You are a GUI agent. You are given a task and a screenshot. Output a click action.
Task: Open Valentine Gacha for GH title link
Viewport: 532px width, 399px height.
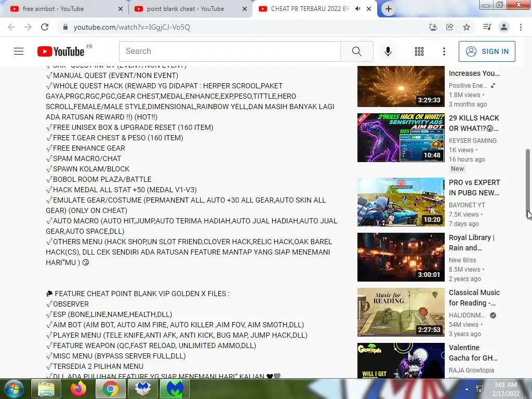473,353
